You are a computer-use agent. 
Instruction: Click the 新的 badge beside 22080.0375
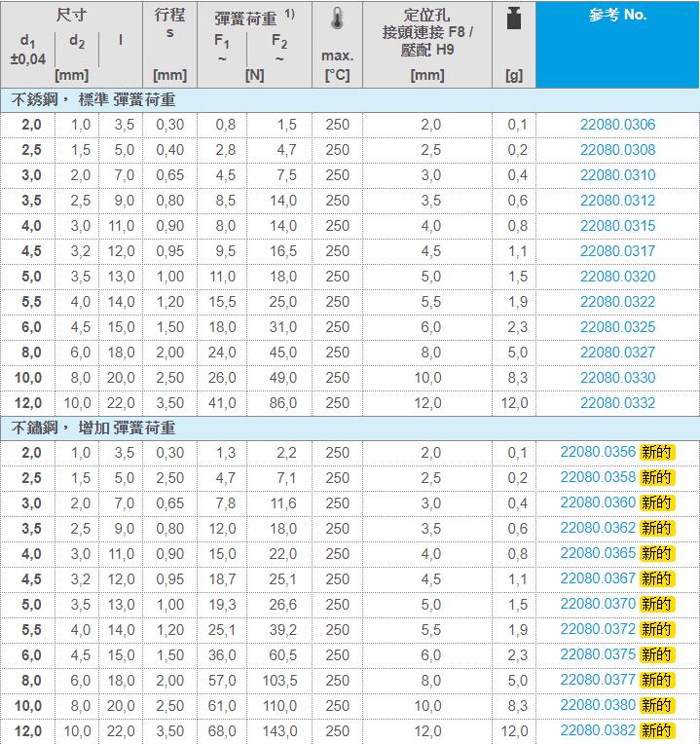[656, 655]
